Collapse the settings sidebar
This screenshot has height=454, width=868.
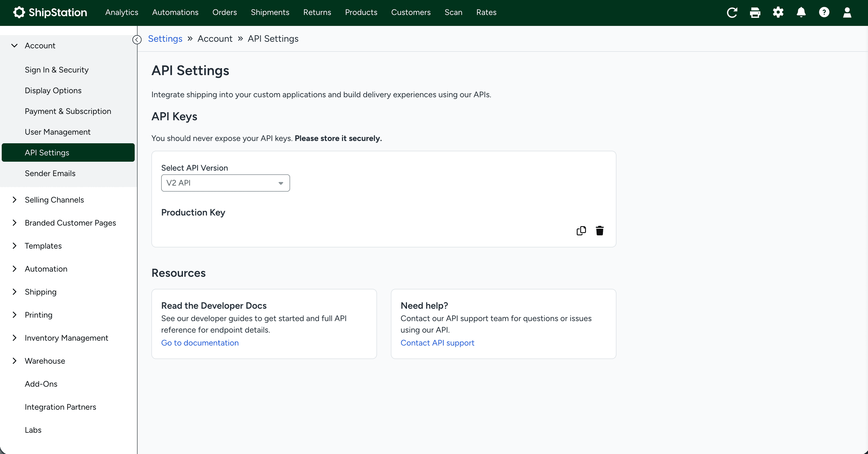click(x=137, y=40)
